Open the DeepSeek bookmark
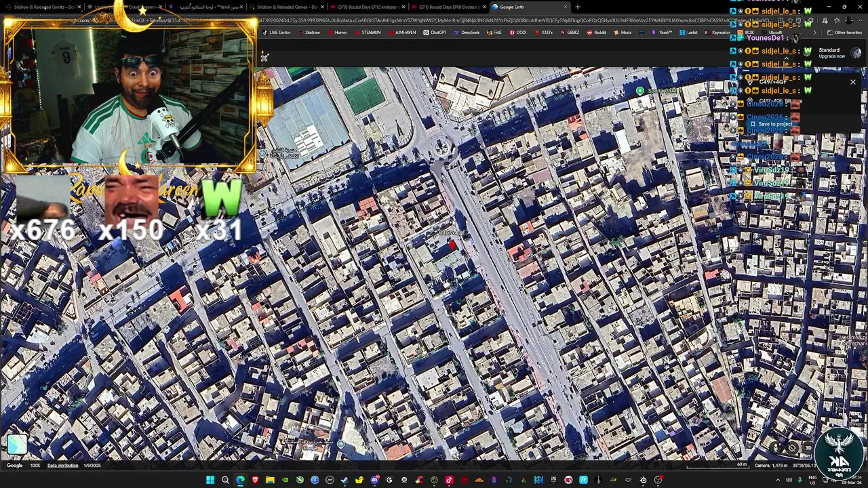 467,33
